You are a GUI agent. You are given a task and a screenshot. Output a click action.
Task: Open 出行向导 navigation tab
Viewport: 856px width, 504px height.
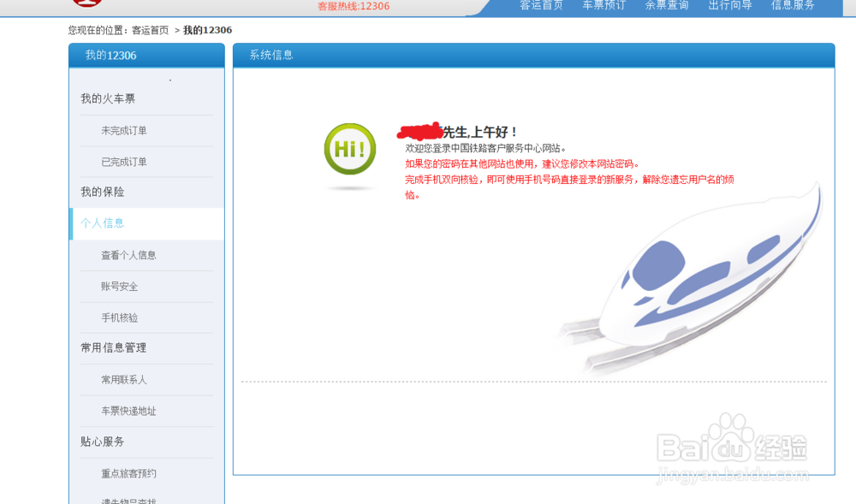[730, 5]
